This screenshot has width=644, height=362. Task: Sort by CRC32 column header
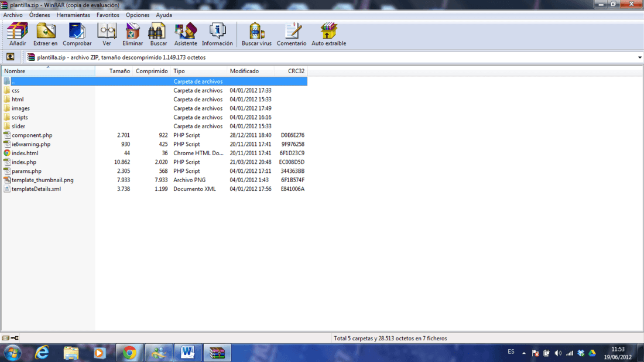[291, 71]
